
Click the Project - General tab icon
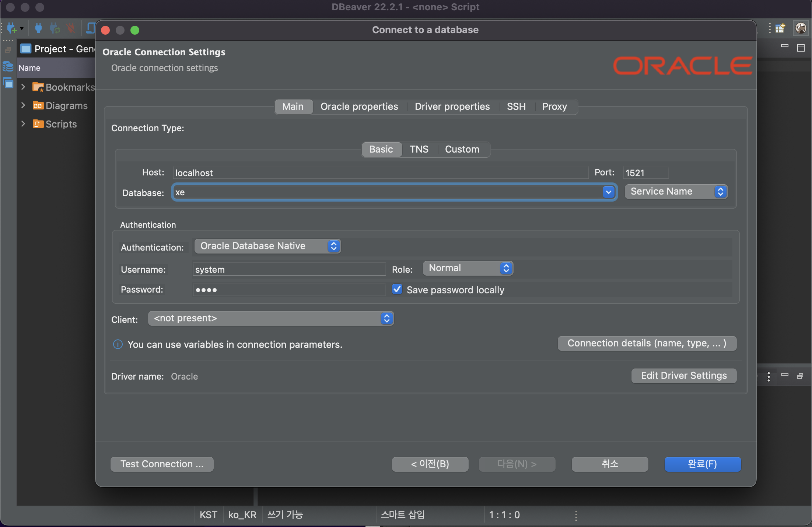tap(26, 49)
